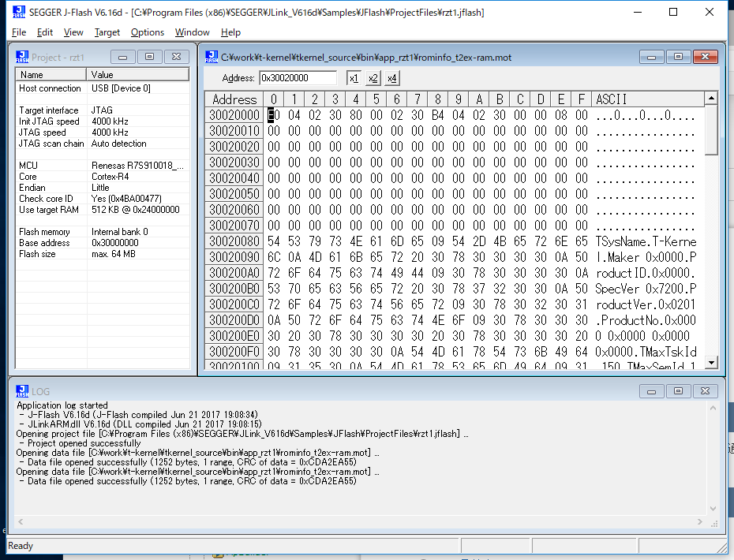Click the Address input field
The height and width of the screenshot is (560, 734).
tap(298, 78)
